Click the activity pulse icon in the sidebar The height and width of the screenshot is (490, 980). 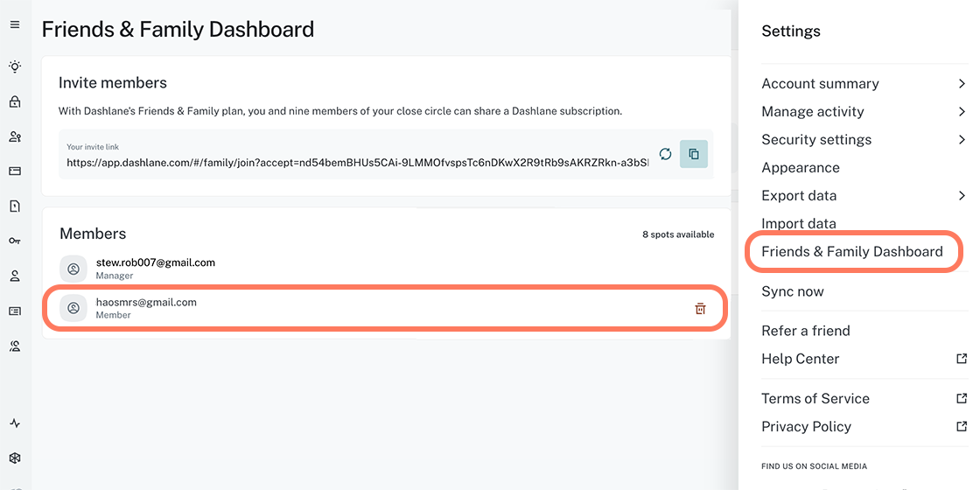click(15, 423)
